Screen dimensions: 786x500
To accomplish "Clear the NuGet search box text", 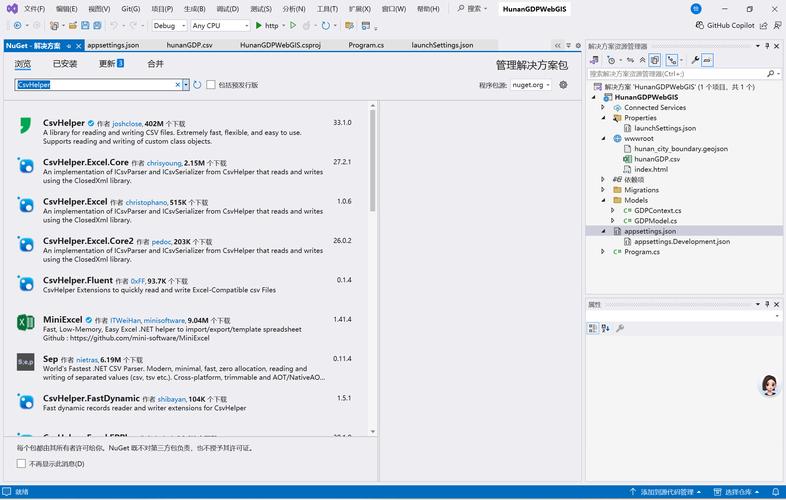I will click(177, 85).
